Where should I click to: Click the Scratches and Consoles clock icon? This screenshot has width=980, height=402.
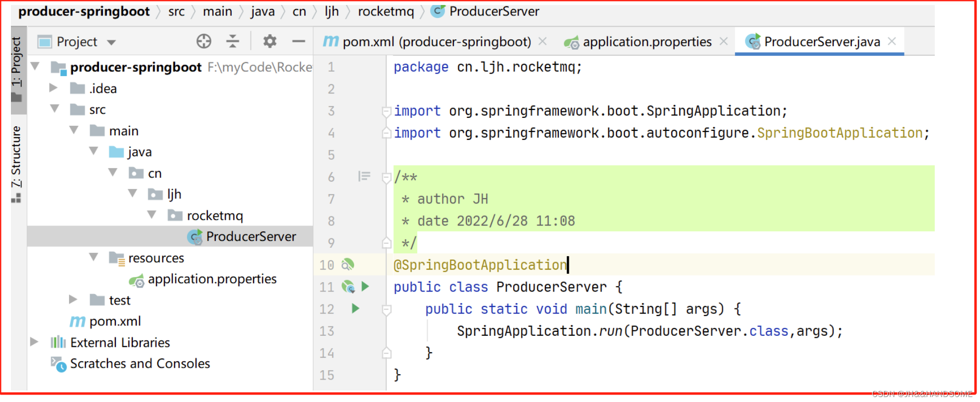(x=58, y=364)
